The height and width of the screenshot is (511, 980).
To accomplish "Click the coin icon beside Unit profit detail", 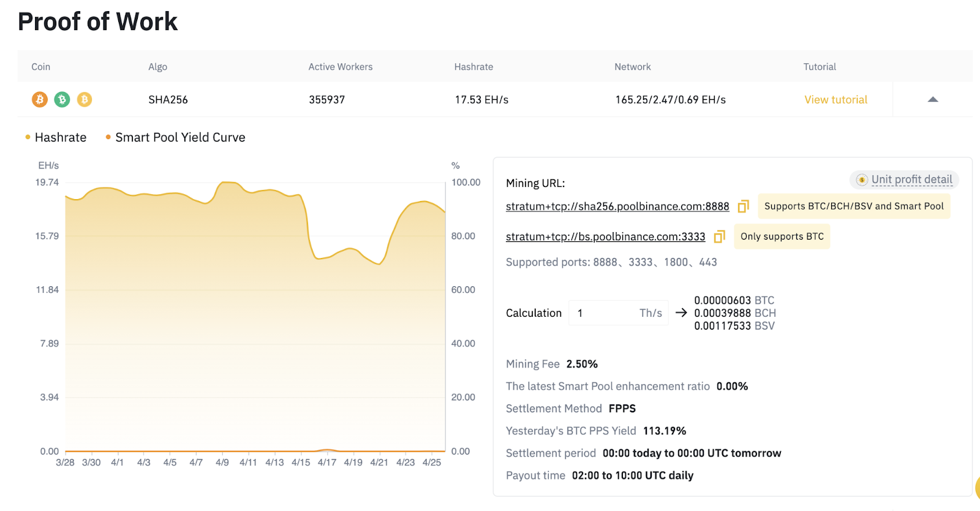I will point(862,180).
